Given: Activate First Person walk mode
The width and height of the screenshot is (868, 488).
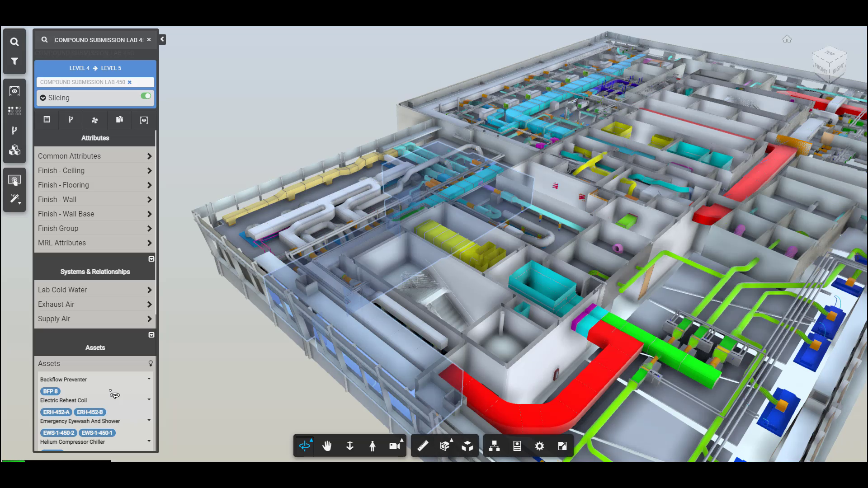Looking at the screenshot, I should [372, 446].
